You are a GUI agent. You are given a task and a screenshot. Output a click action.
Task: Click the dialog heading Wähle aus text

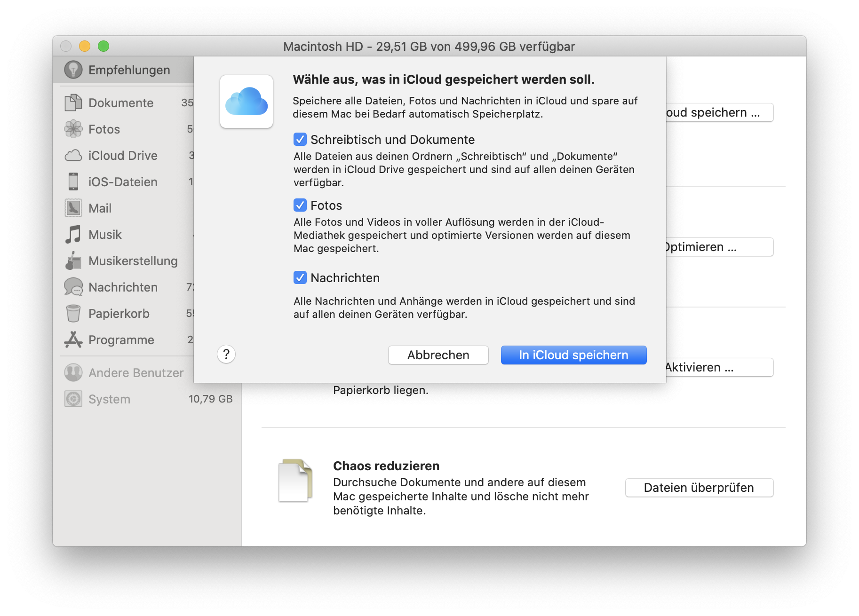444,79
